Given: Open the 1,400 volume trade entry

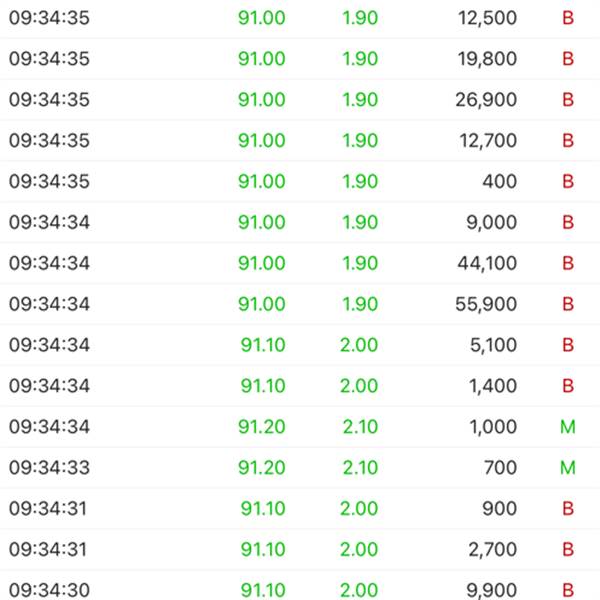Looking at the screenshot, I should (x=300, y=386).
